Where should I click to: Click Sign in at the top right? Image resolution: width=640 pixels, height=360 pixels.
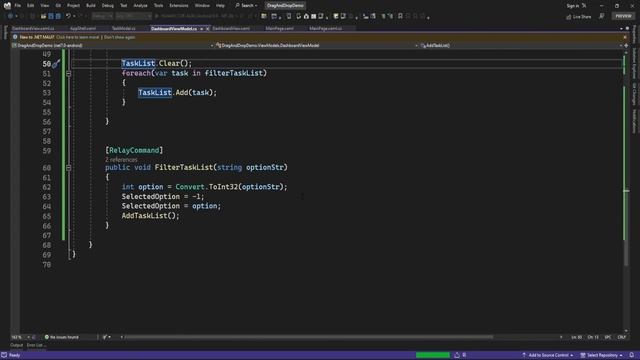(573, 6)
